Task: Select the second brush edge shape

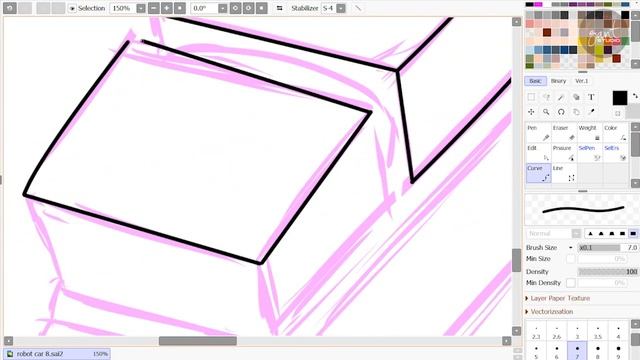Action: 601,233
